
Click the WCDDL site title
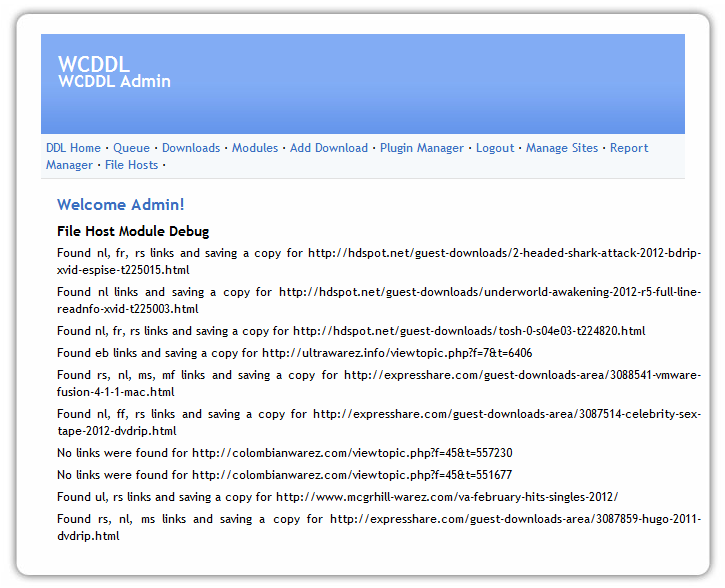(94, 64)
